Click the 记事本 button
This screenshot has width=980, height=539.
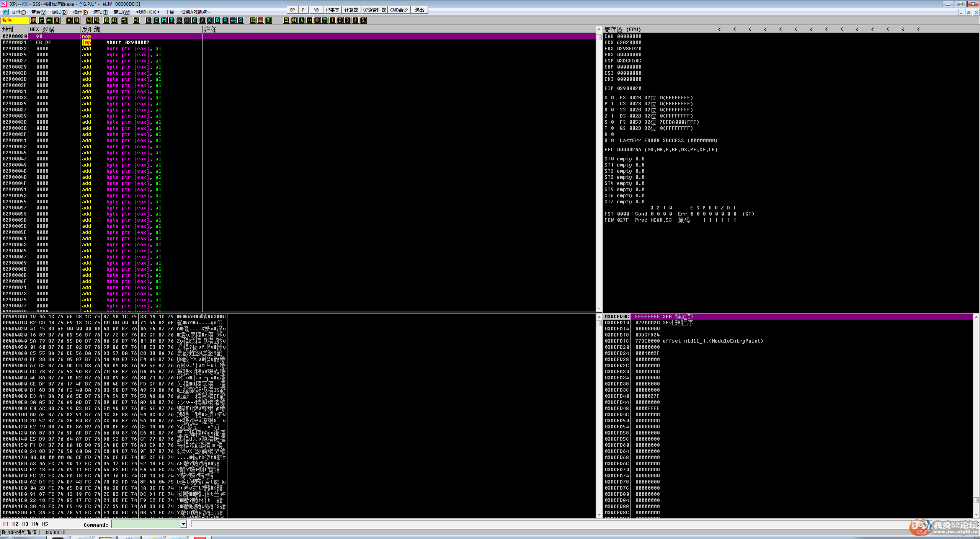pyautogui.click(x=332, y=10)
